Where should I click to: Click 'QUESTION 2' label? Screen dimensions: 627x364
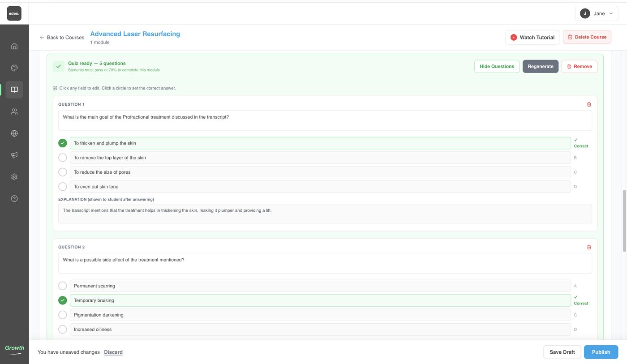tap(71, 247)
